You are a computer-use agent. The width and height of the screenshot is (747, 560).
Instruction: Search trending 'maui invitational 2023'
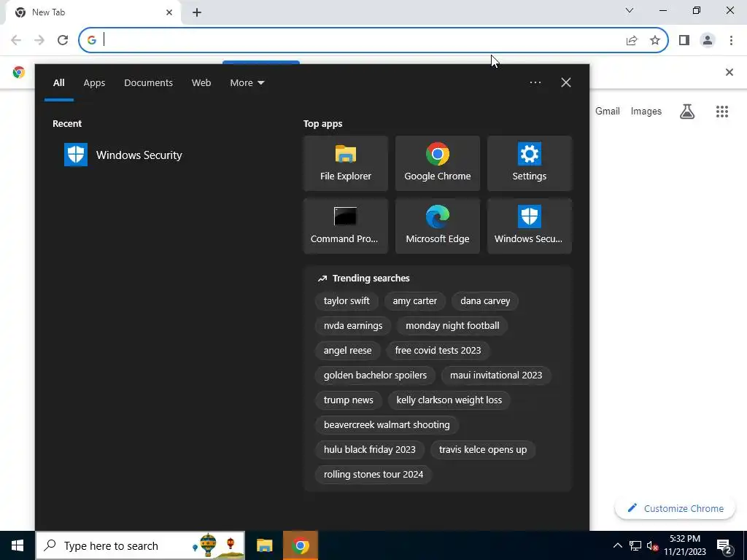pos(496,376)
